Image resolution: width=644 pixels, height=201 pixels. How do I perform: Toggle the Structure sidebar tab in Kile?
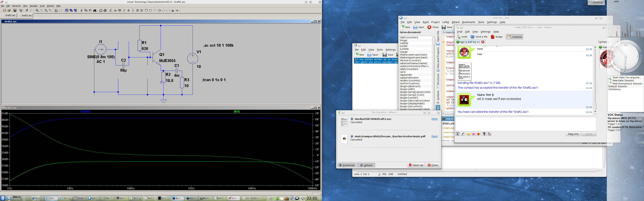(x=438, y=79)
